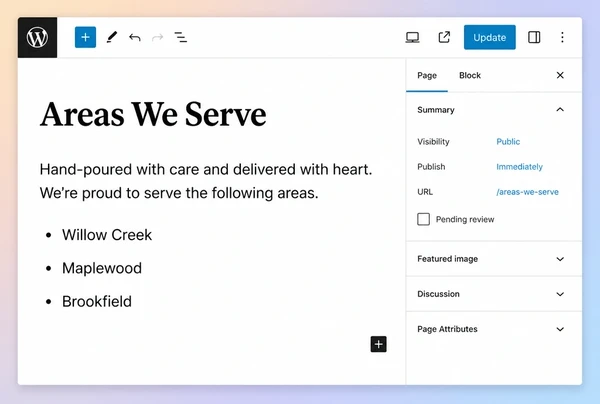Open the desktop preview icon
This screenshot has height=404, width=600.
click(x=412, y=37)
